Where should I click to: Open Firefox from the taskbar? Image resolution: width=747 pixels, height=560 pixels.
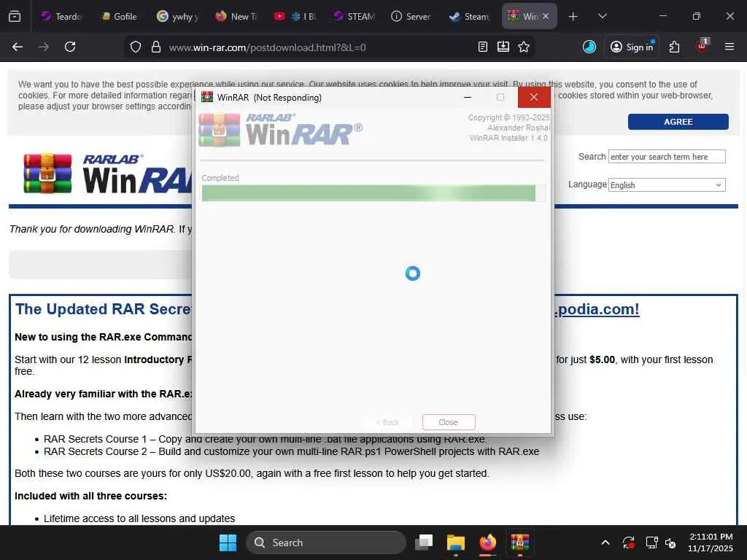[488, 542]
